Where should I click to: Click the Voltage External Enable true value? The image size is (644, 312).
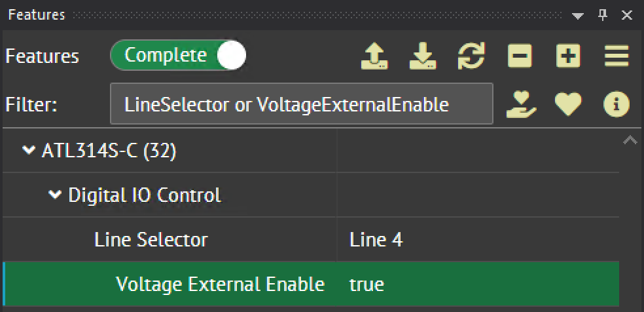tap(367, 284)
